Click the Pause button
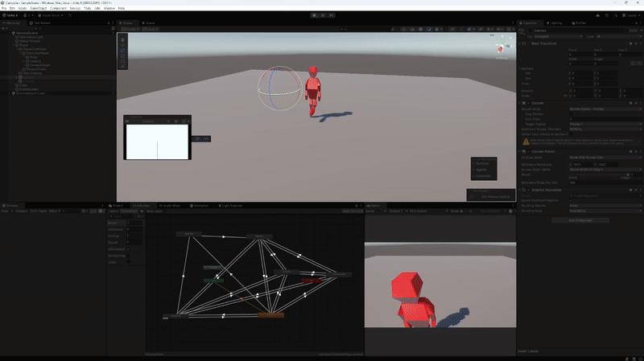Screen dimensions: 644x361 [323, 15]
